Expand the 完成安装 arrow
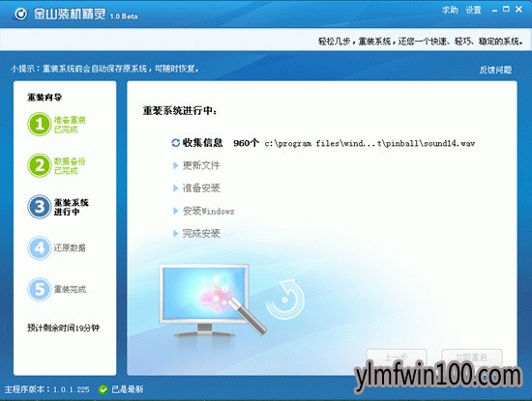 (x=175, y=234)
